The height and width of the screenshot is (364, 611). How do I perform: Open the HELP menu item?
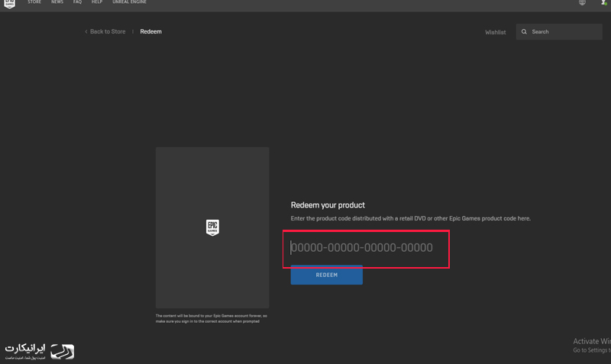click(x=97, y=2)
